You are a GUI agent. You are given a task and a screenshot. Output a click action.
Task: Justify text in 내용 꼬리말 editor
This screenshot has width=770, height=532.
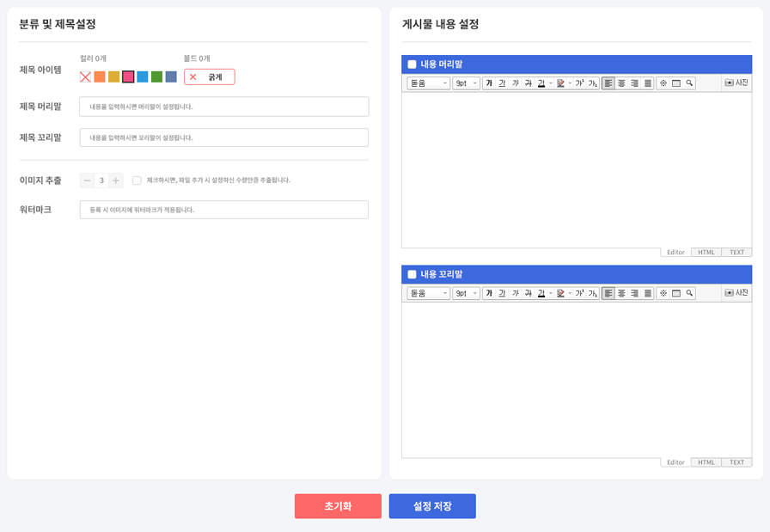pos(648,293)
